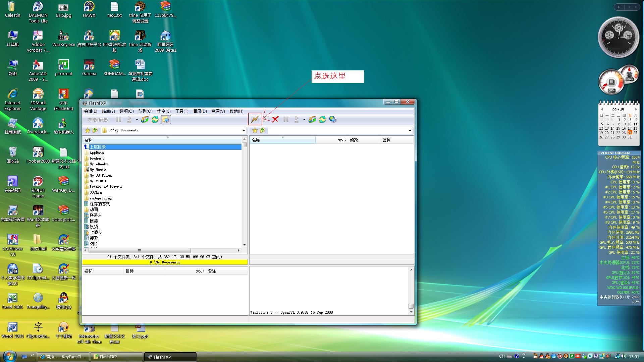Select the 回收站 recycle bin icon
This screenshot has width=644, height=362.
pyautogui.click(x=13, y=155)
